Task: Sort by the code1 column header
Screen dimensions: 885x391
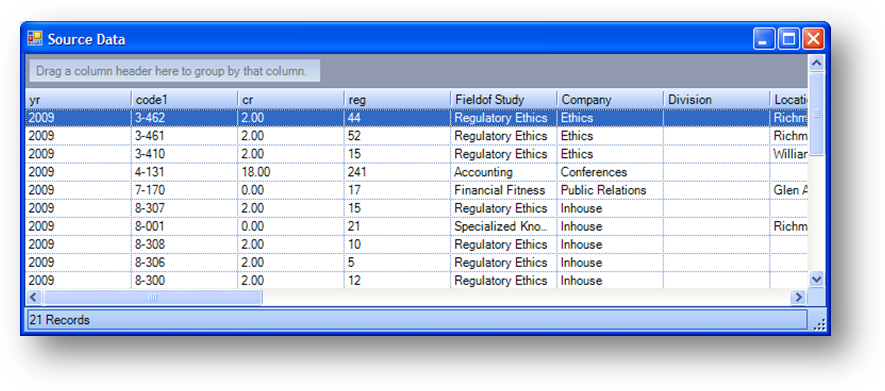Action: (x=185, y=99)
